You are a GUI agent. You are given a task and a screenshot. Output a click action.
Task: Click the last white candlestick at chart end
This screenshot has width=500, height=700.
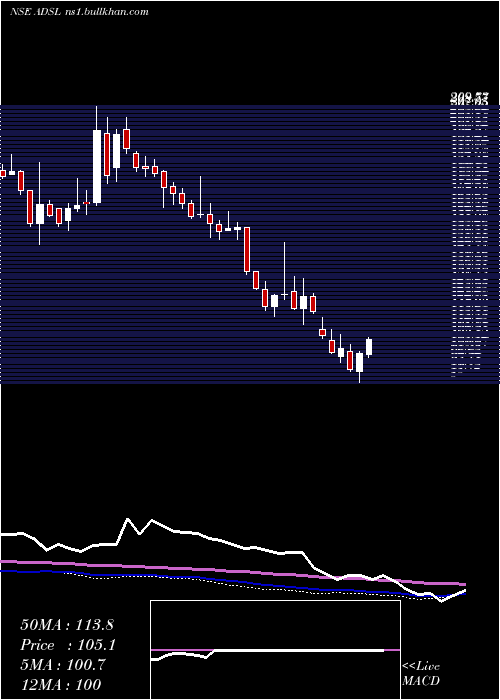[x=369, y=347]
